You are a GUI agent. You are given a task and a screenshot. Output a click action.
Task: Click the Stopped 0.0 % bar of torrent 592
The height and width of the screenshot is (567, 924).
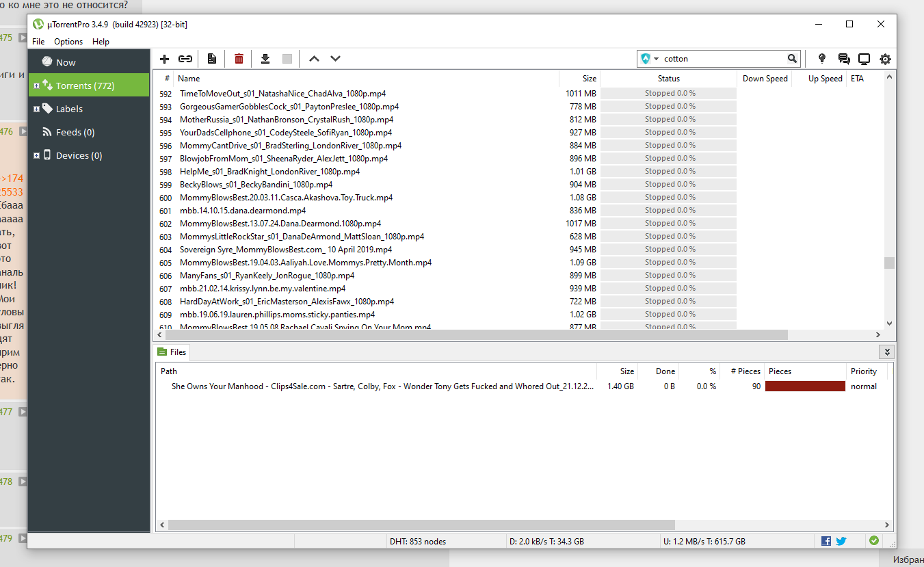668,93
